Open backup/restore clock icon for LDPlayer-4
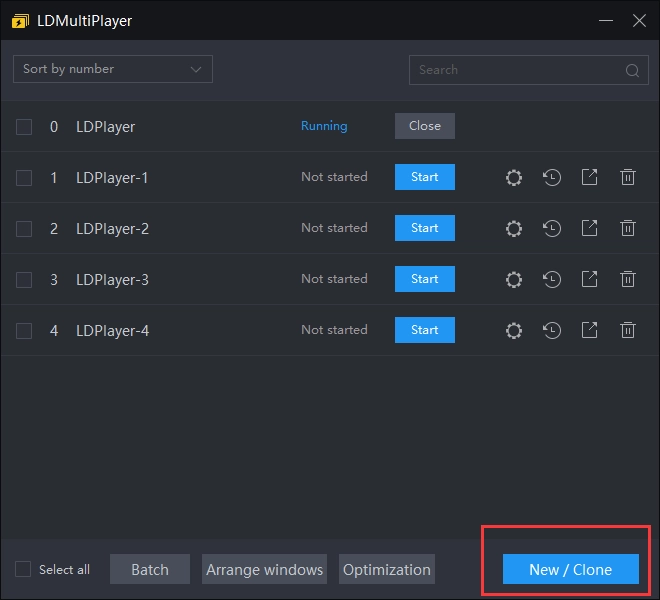This screenshot has height=600, width=660. pos(551,330)
